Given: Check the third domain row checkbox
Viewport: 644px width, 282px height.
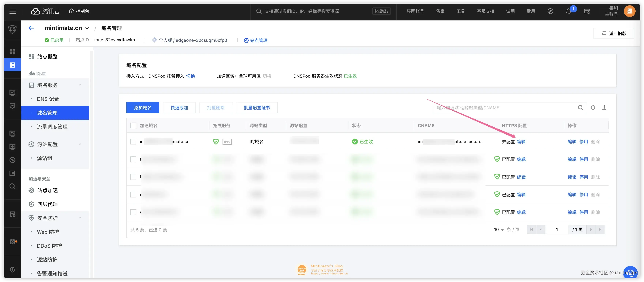Looking at the screenshot, I should tap(133, 177).
